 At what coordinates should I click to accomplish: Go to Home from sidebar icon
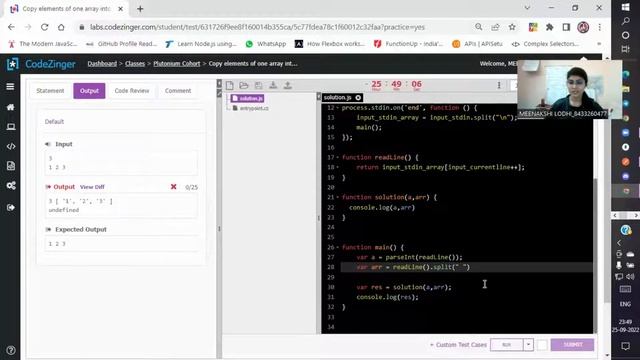coord(10,107)
